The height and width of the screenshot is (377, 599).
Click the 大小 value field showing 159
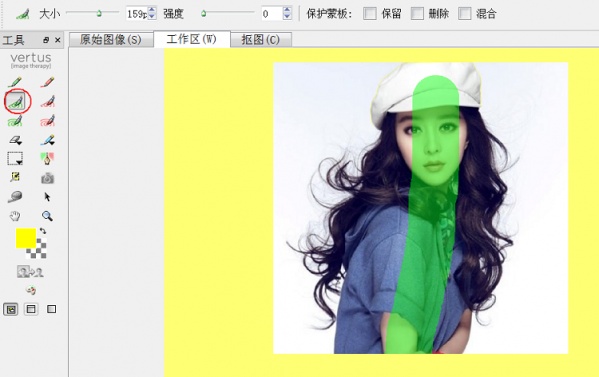(137, 14)
